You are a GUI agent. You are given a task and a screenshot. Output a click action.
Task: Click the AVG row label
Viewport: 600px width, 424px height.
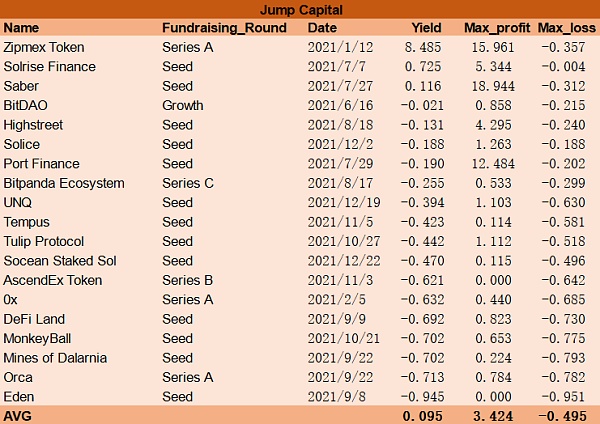[x=19, y=415]
